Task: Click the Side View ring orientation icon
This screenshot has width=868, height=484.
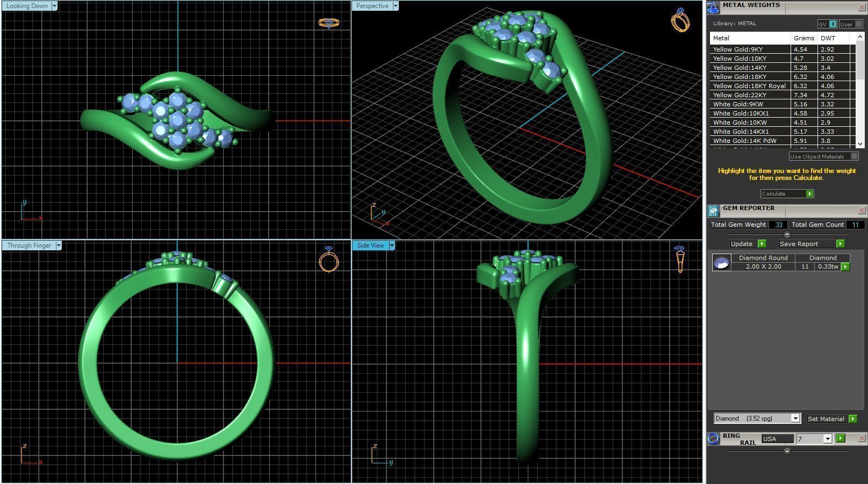Action: 680,259
